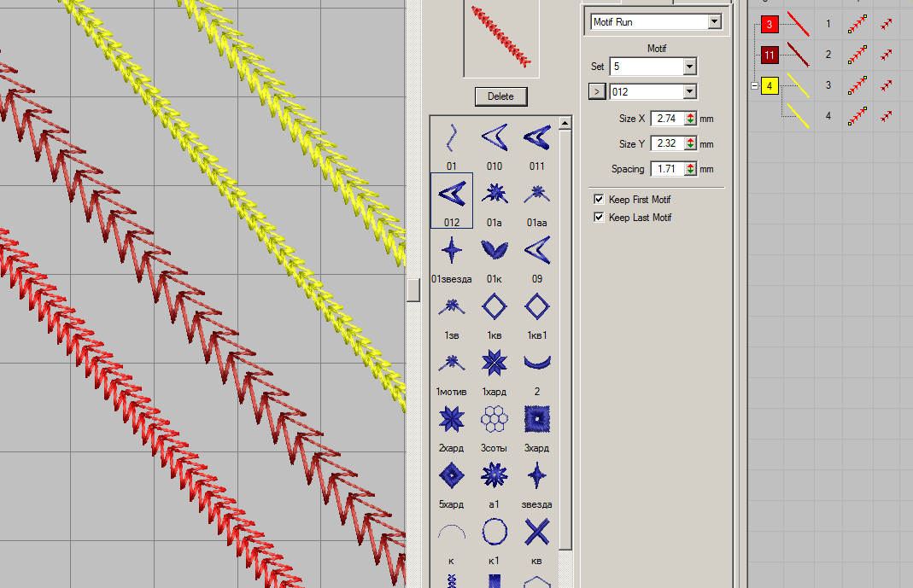Click the Spacing stepper arrows
This screenshot has height=588, width=913.
(x=691, y=169)
